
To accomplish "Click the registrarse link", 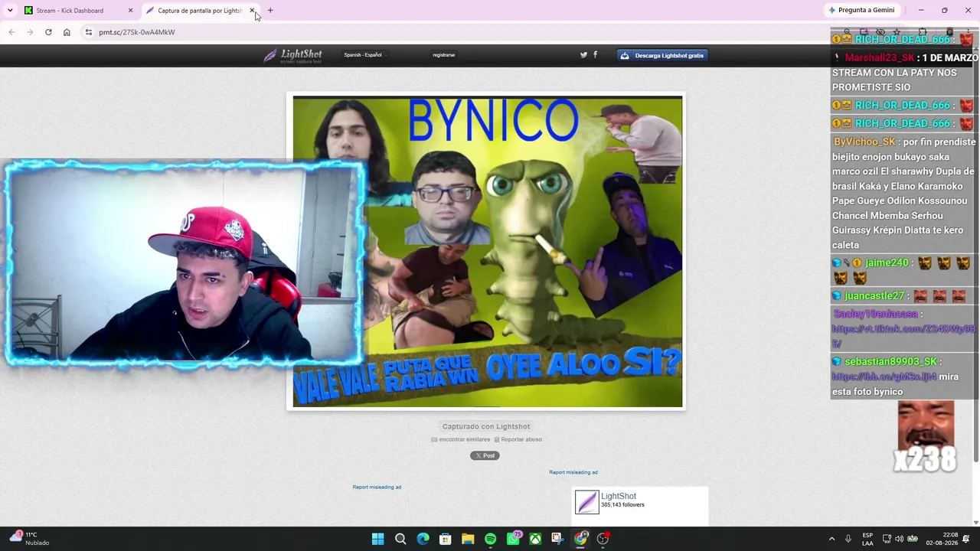I will pos(443,55).
